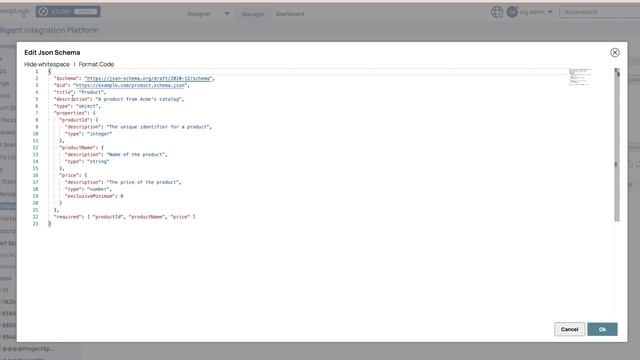Click line number 12 in gutter
640x360 pixels.
(36, 147)
